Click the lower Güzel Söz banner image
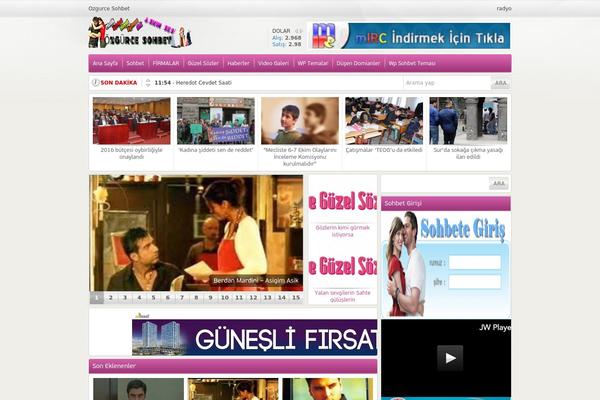The width and height of the screenshot is (600, 400). click(343, 266)
